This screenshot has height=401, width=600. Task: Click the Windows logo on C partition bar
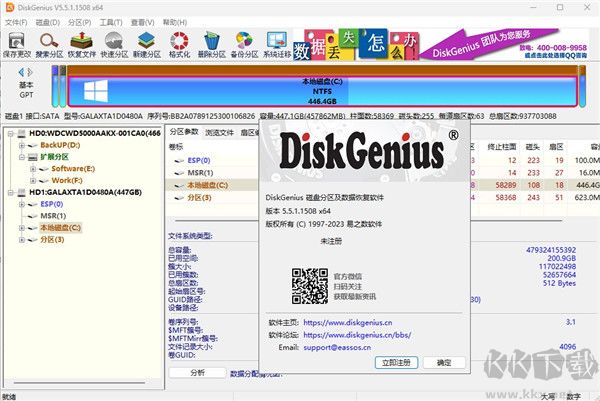[x=96, y=91]
